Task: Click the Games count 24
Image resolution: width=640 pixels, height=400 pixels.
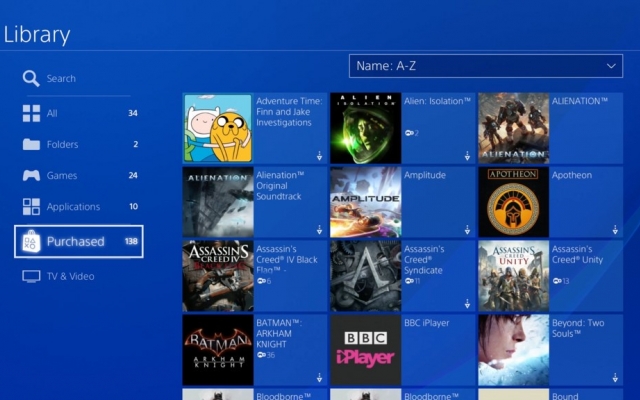Action: pos(133,176)
